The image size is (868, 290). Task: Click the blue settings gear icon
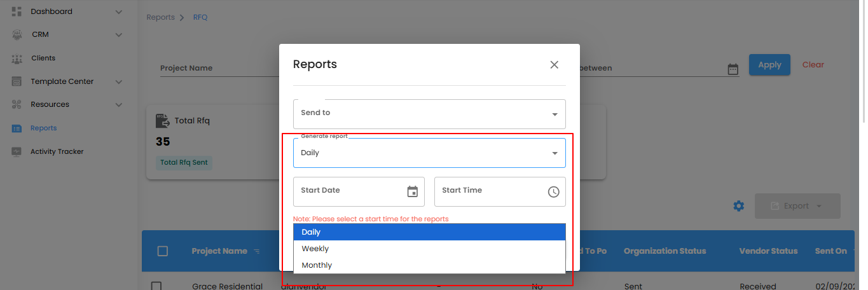pos(738,206)
